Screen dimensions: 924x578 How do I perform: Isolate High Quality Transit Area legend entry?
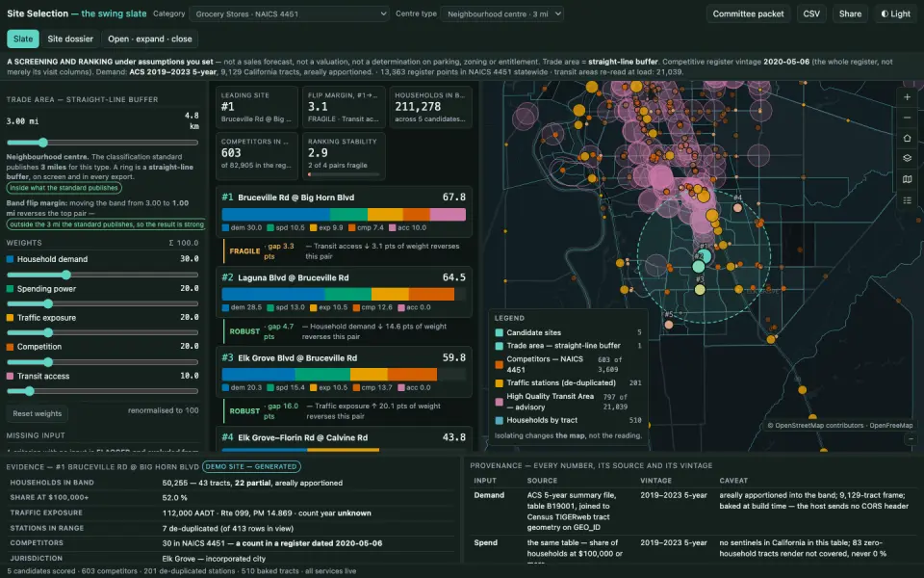tap(568, 402)
